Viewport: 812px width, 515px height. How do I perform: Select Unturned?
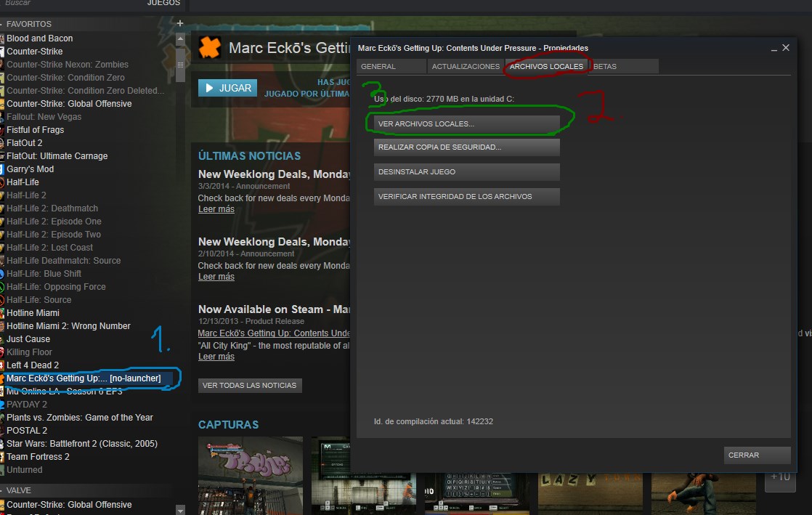coord(25,470)
